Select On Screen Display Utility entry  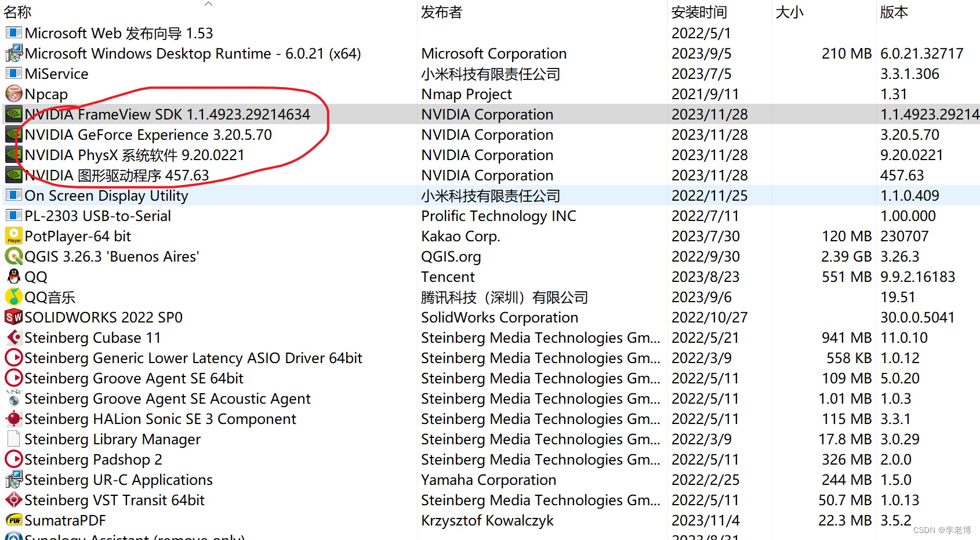click(x=106, y=195)
